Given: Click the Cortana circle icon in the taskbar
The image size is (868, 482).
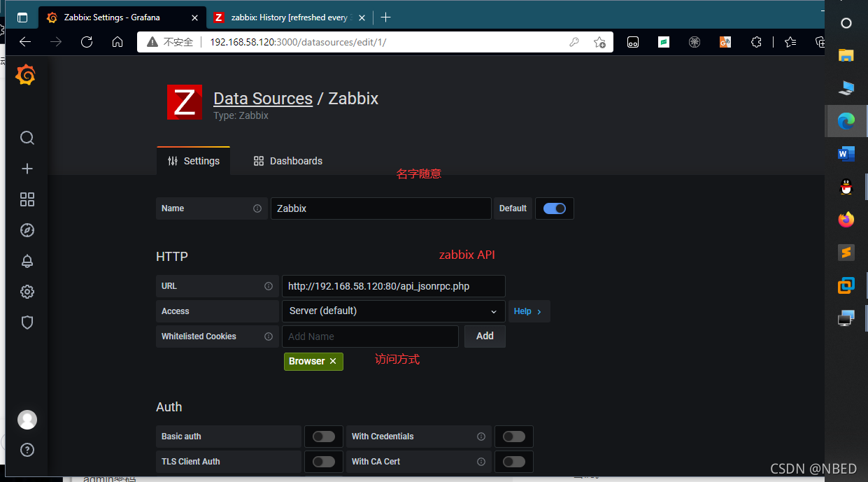Looking at the screenshot, I should click(x=846, y=23).
